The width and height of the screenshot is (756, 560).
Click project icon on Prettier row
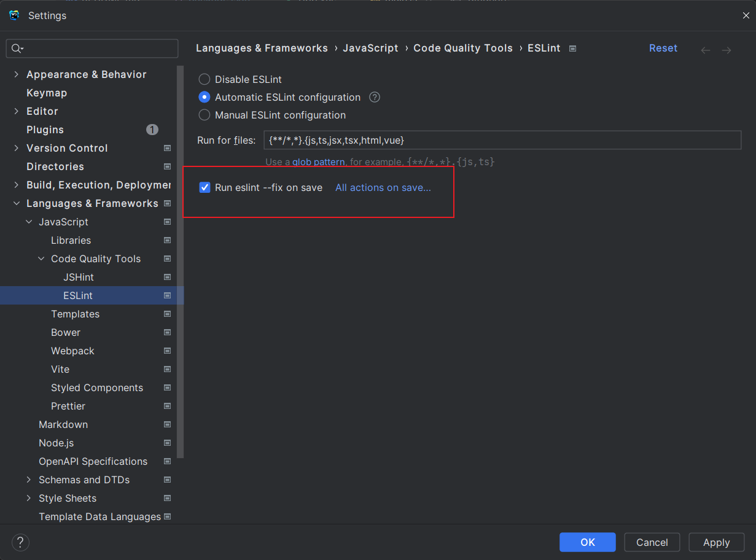click(x=168, y=406)
